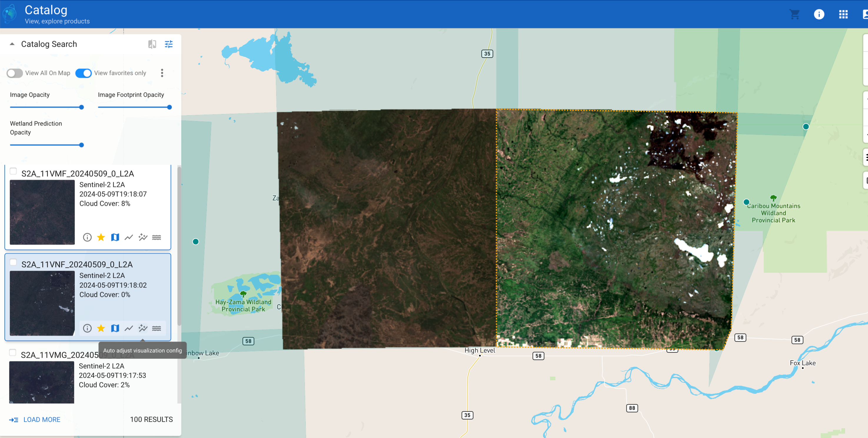The image size is (868, 438).
Task: Unfavorite the S2A_11VNF product star
Action: 101,328
